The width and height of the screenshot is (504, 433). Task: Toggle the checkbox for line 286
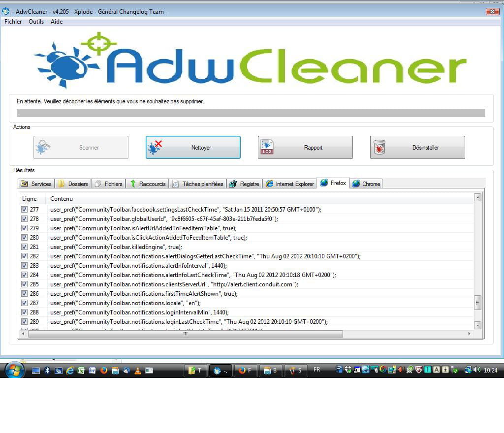(24, 294)
